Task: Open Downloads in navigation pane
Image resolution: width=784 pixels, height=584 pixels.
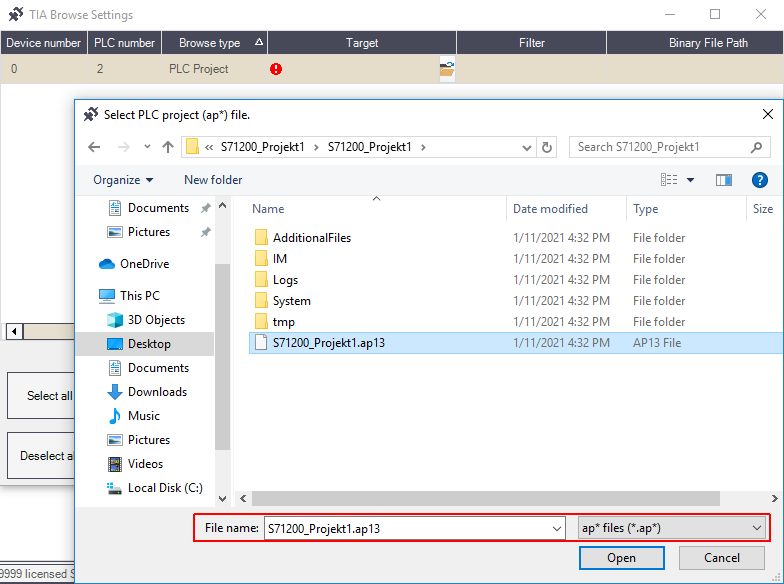Action: click(147, 392)
